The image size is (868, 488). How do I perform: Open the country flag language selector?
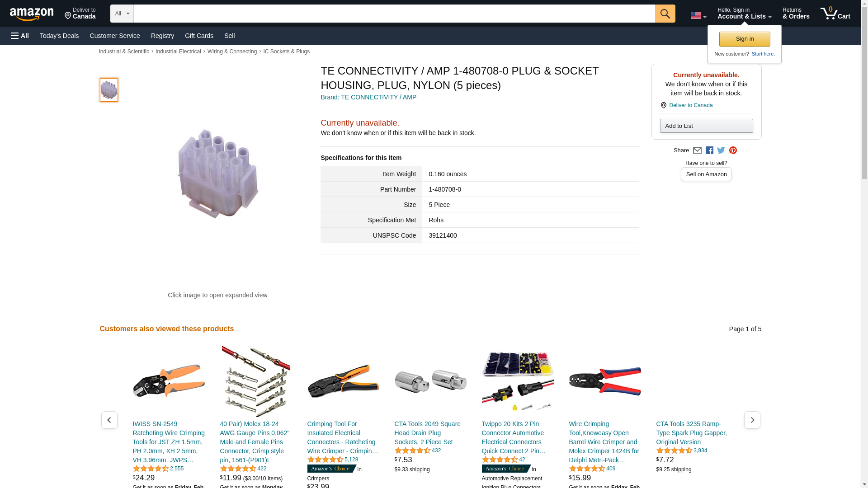pyautogui.click(x=698, y=16)
